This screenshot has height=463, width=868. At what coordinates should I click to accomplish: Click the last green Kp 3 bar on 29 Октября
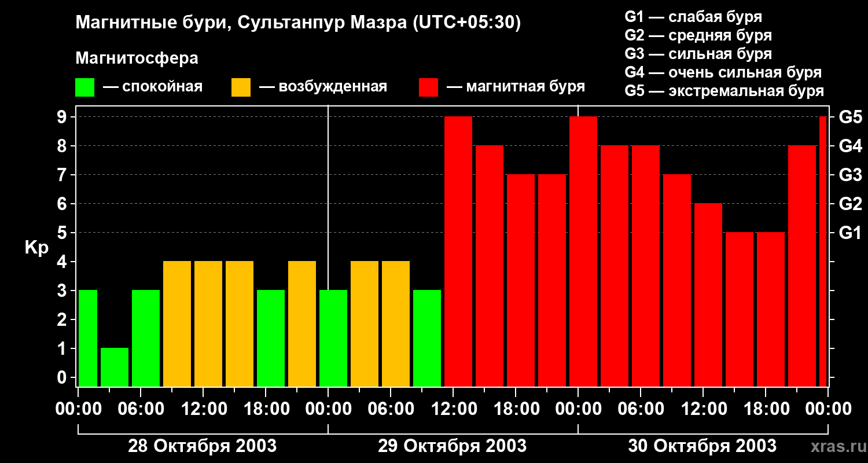[x=427, y=338]
